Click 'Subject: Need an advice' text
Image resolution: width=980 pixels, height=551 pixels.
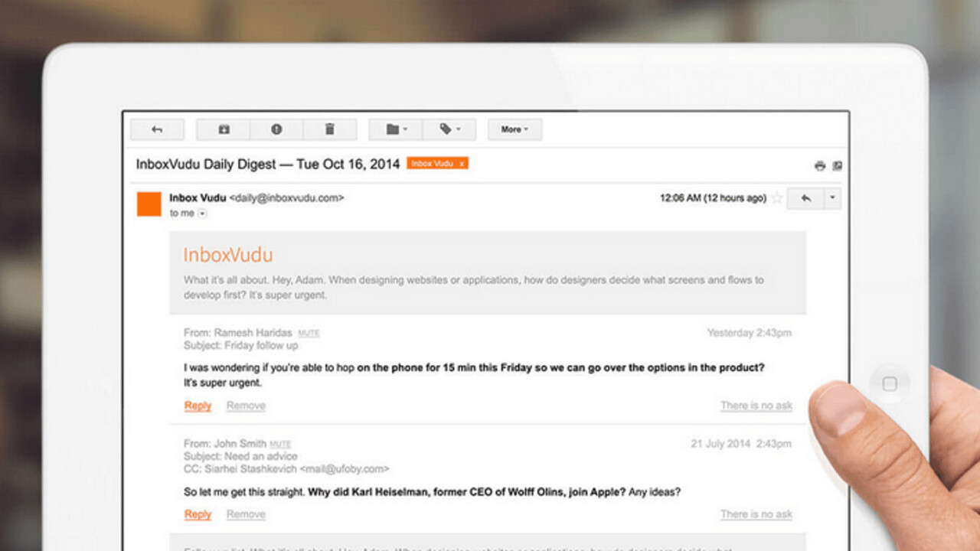coord(240,456)
